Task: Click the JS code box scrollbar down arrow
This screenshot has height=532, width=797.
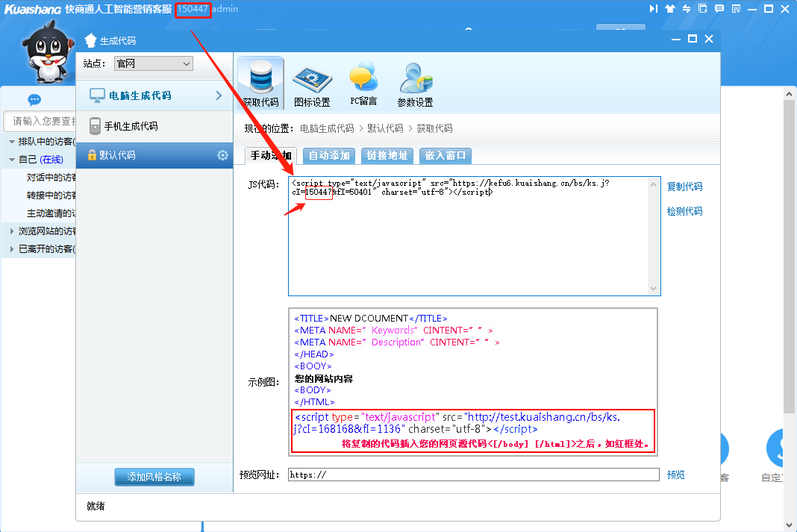Action: point(654,289)
